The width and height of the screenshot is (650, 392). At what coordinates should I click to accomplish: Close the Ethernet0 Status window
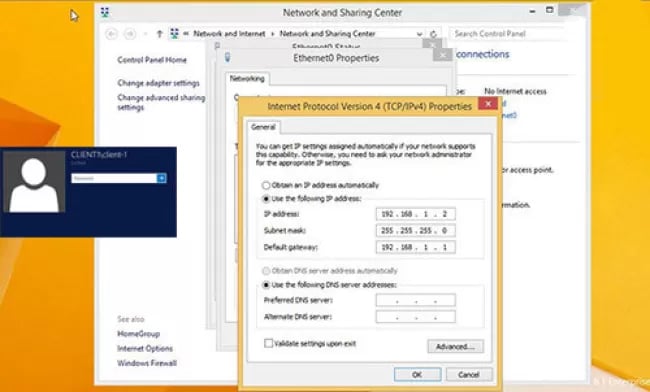click(432, 44)
